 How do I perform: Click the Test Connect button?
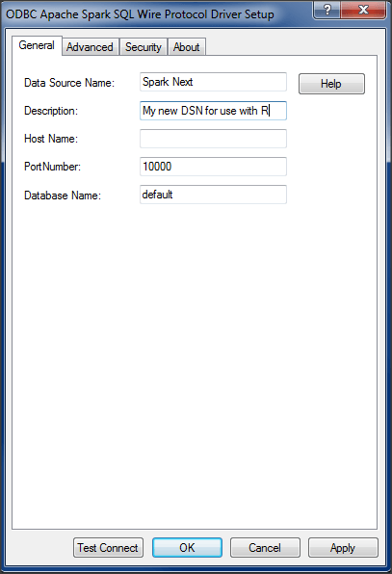pos(108,548)
